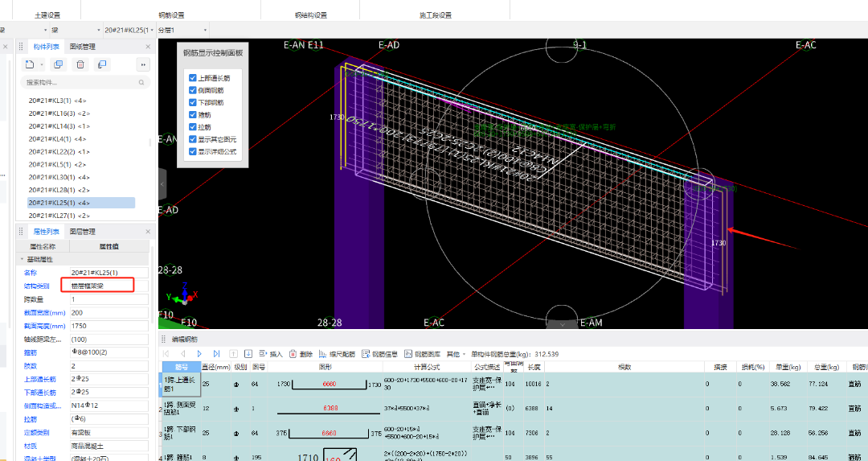Click the 截面高度 value 1750
Screen dimensions: 868x461
(x=109, y=326)
